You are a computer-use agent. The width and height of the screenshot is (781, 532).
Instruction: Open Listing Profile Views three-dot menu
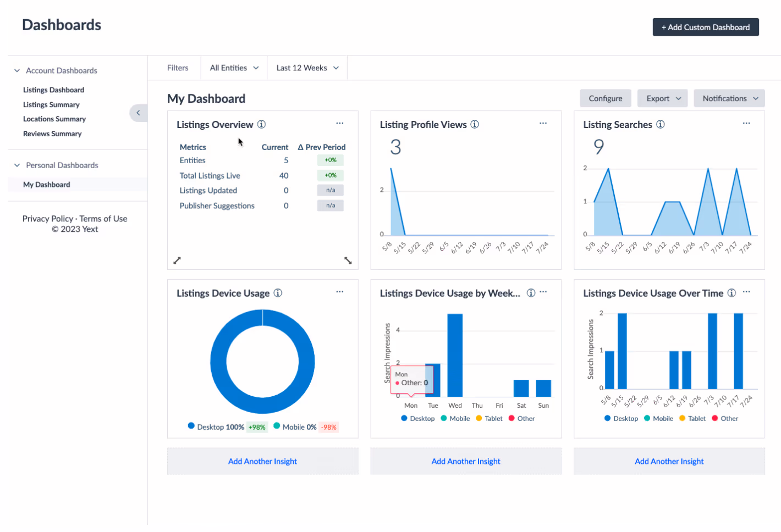pyautogui.click(x=543, y=123)
